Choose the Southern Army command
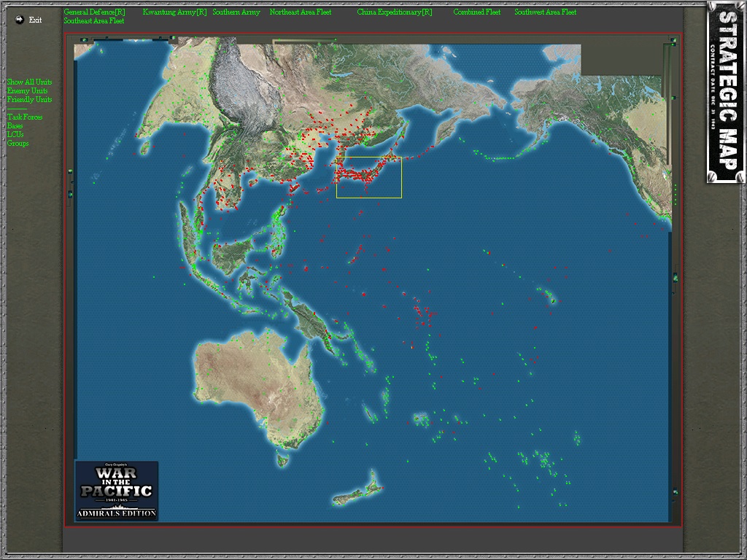This screenshot has width=747, height=560. pyautogui.click(x=236, y=12)
